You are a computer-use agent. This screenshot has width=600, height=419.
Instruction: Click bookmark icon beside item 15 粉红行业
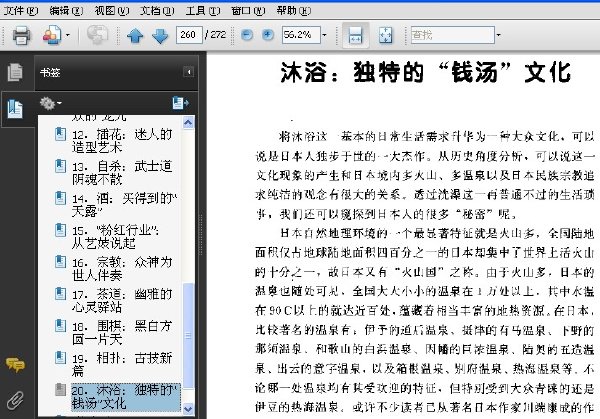coord(60,230)
